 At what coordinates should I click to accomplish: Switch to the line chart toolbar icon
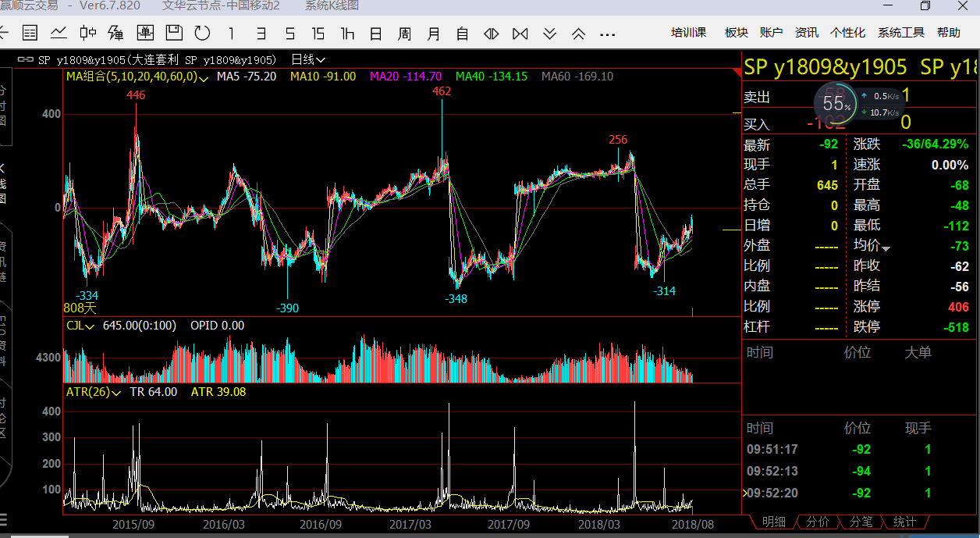pos(59,33)
